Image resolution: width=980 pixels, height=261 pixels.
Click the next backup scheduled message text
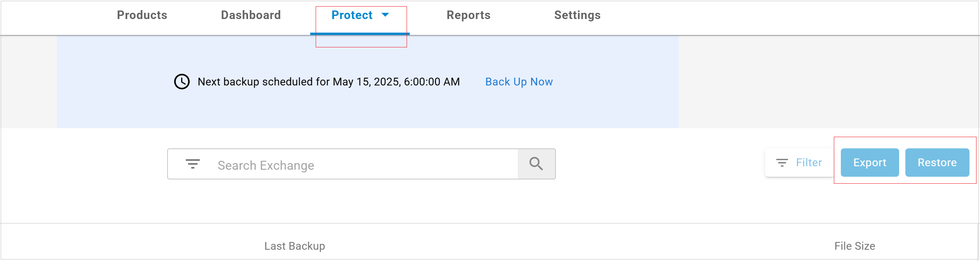tap(328, 82)
